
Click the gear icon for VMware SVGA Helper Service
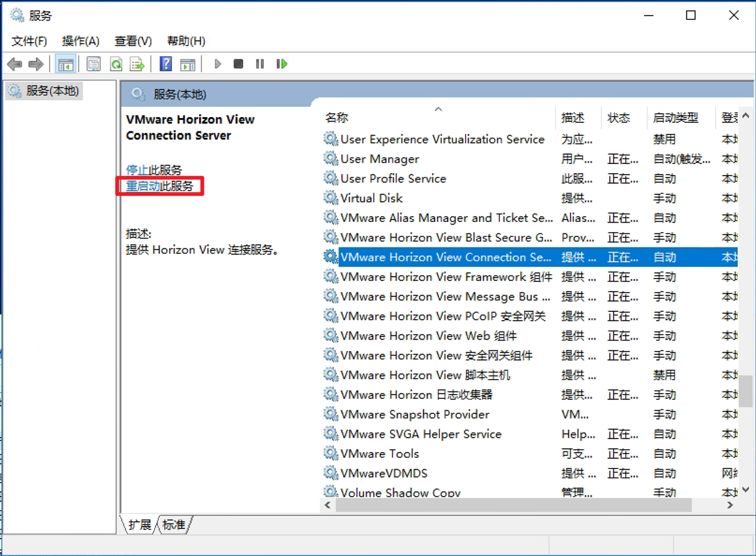tap(331, 434)
